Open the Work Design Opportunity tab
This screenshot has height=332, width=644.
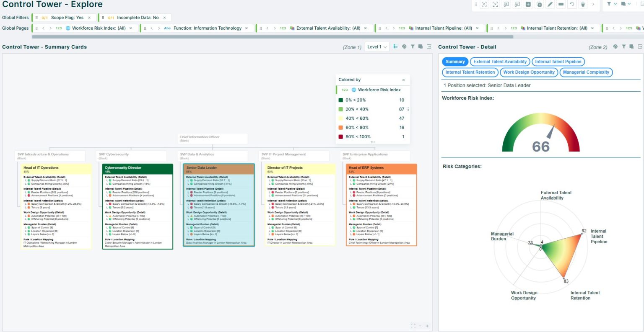coord(529,72)
